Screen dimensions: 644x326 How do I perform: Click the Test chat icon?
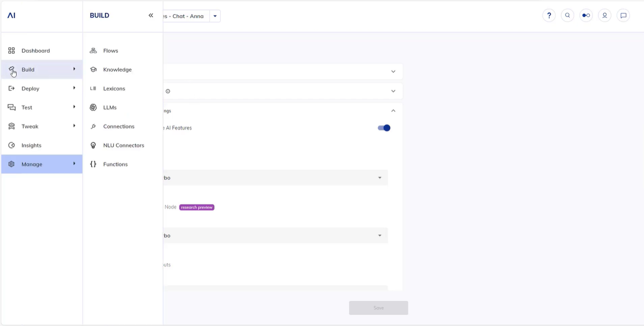[x=11, y=107]
